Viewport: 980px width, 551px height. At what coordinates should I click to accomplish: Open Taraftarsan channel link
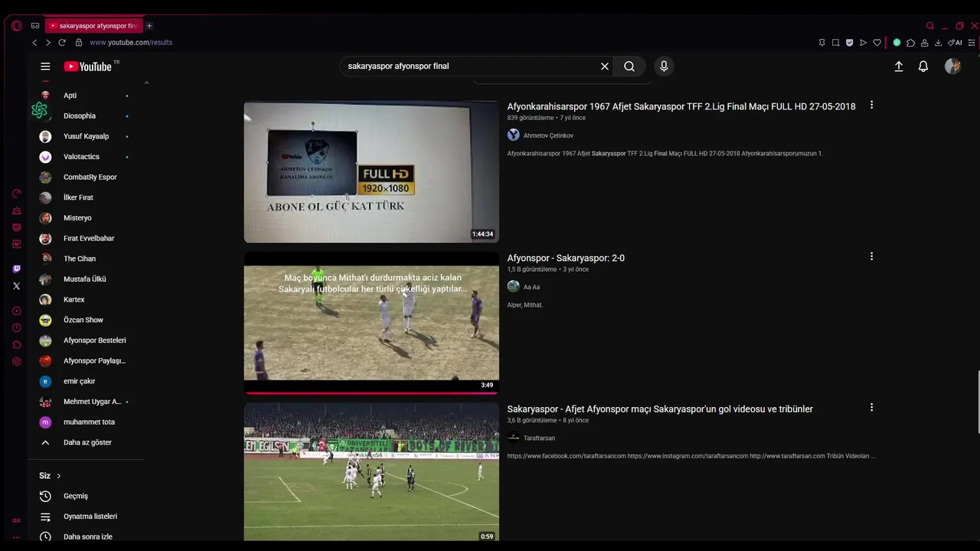(539, 439)
